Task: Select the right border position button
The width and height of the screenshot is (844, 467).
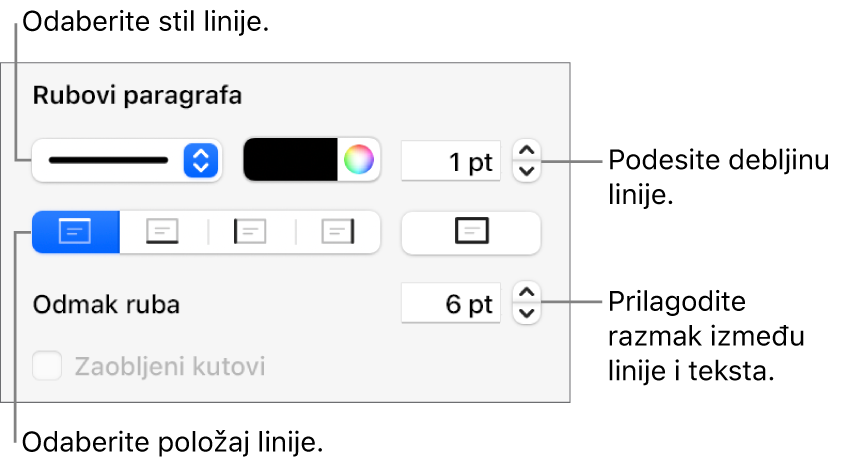Action: (x=339, y=231)
